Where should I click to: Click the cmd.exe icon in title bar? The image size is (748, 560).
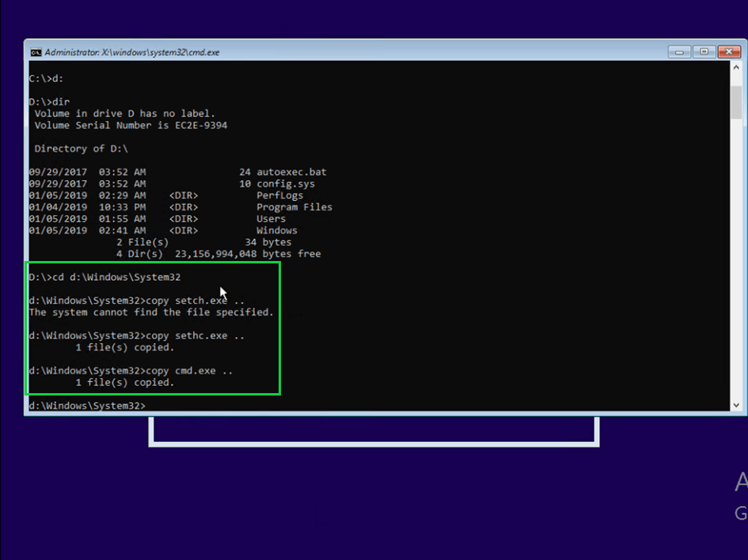pos(36,52)
